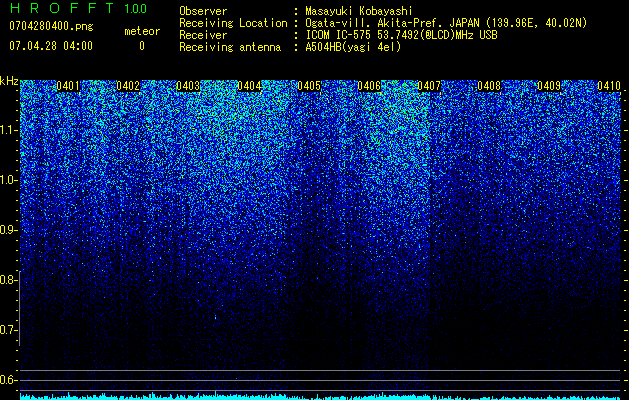Click the Receiving Location label
The width and height of the screenshot is (629, 400).
(x=233, y=24)
